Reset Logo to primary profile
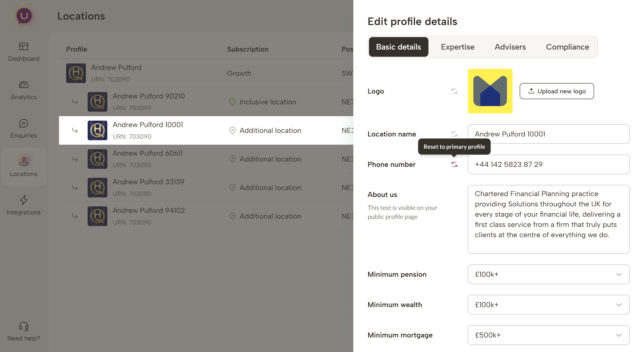Image resolution: width=644 pixels, height=352 pixels. click(x=454, y=91)
